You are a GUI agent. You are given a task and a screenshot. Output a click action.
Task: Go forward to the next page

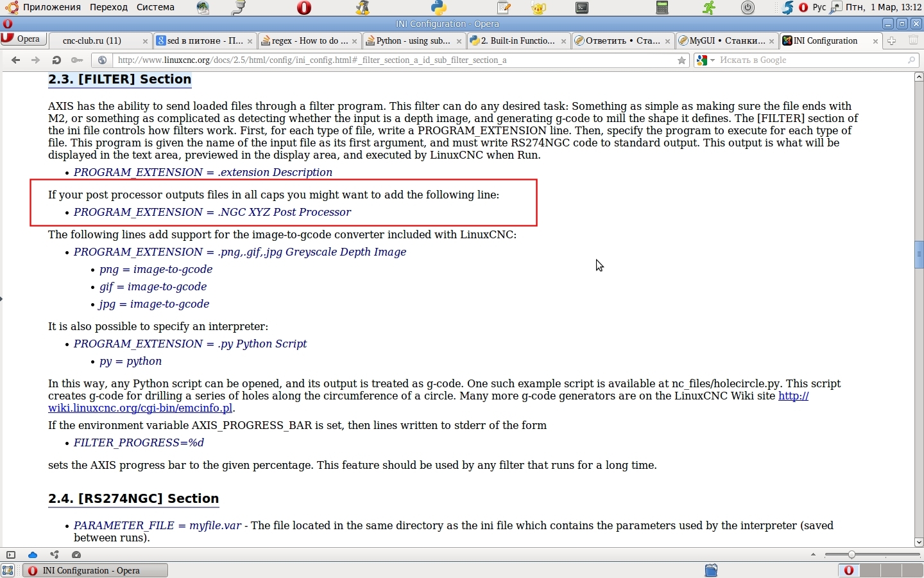click(36, 60)
